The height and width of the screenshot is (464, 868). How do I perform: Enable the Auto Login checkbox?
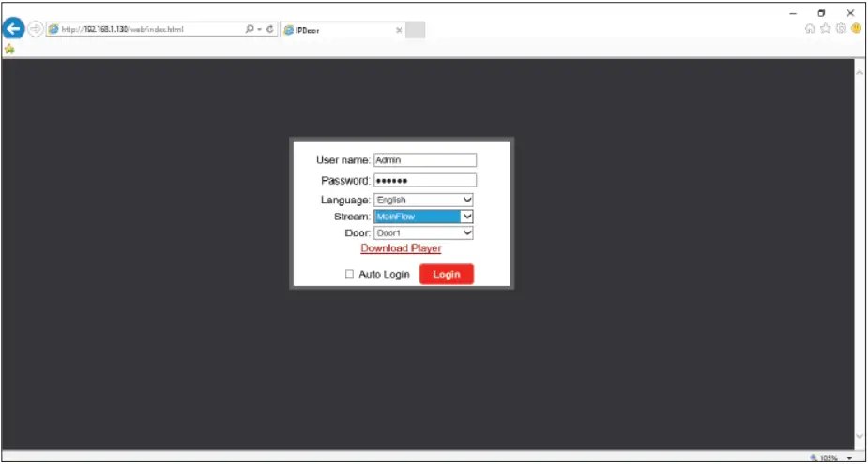tap(349, 275)
